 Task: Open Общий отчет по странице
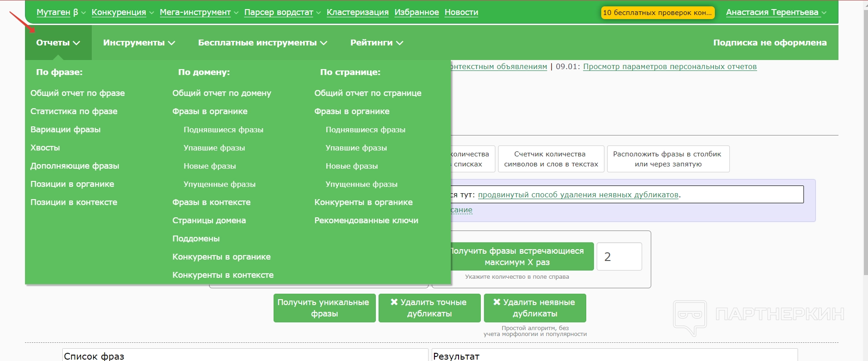click(368, 93)
